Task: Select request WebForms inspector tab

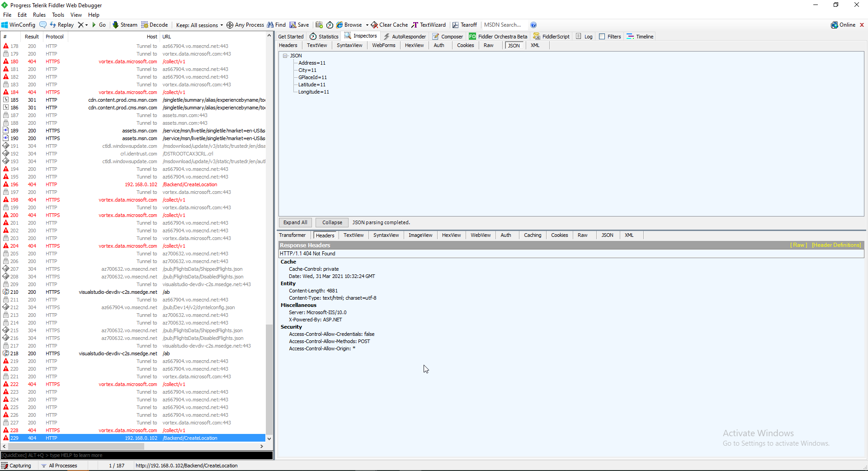Action: 384,45
